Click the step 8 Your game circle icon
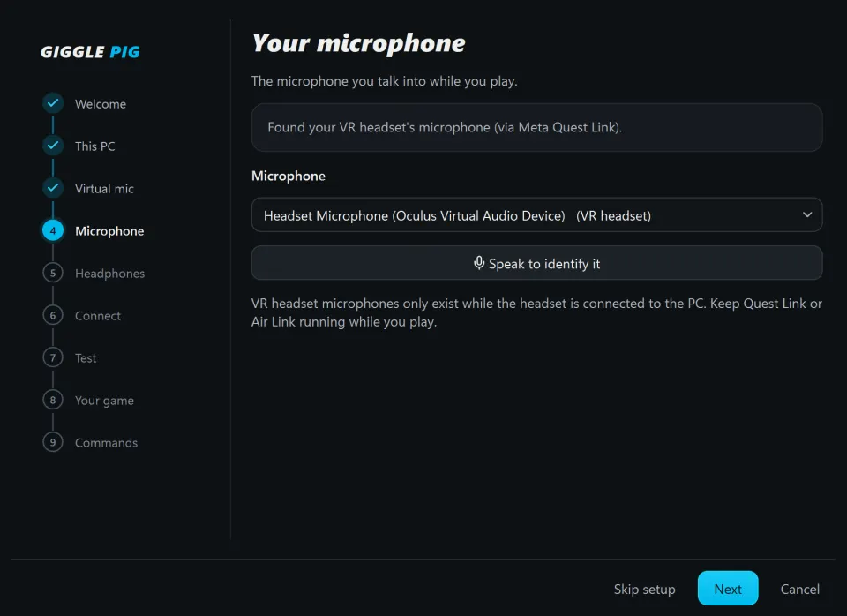The height and width of the screenshot is (616, 847). 52,401
